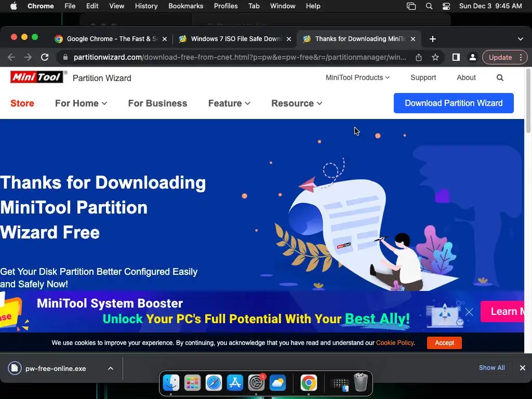Open Finder from the Dock
Image resolution: width=532 pixels, height=399 pixels.
(x=171, y=383)
